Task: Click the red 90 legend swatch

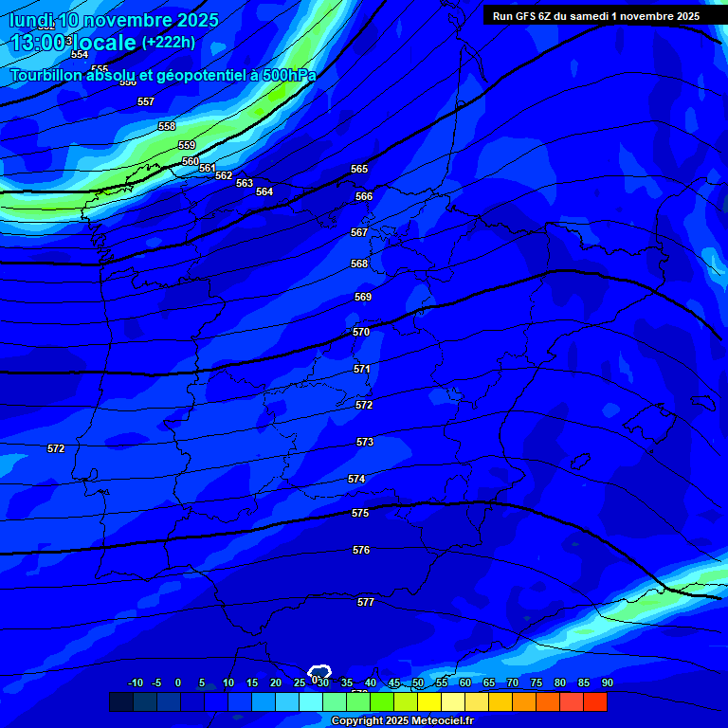Action: pos(595,702)
